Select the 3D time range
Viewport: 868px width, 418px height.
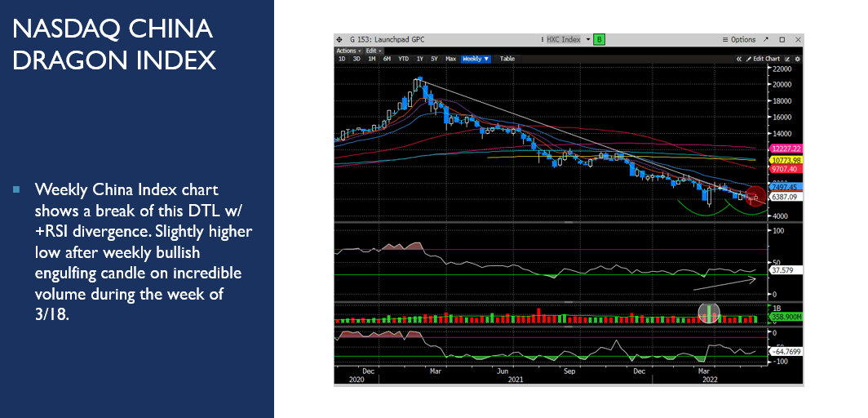(x=357, y=59)
